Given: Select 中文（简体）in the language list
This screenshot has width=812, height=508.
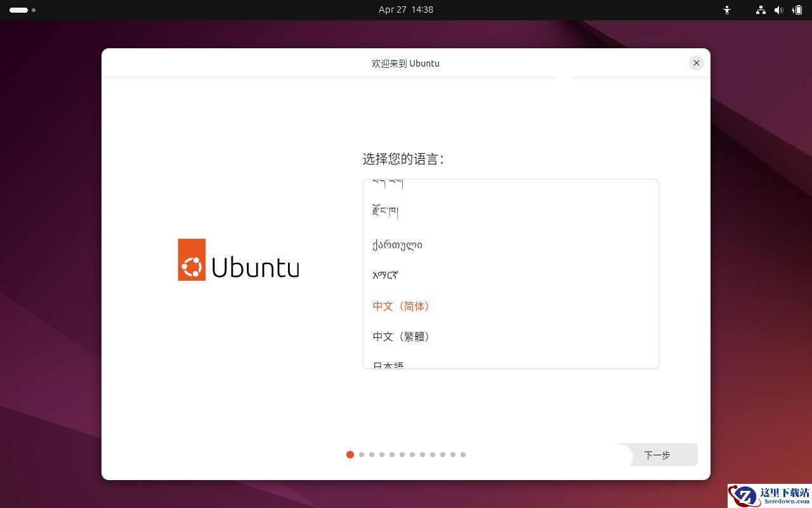Looking at the screenshot, I should (x=511, y=306).
